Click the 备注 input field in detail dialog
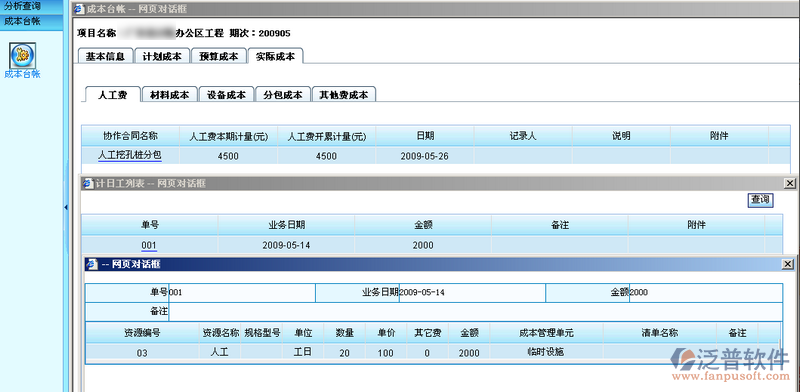This screenshot has height=392, width=800. tap(475, 311)
